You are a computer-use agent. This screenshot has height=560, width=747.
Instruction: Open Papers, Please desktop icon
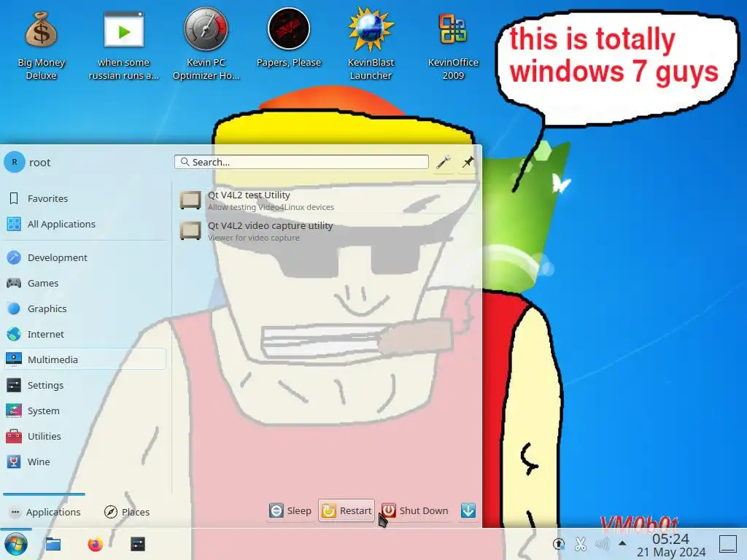tap(289, 38)
